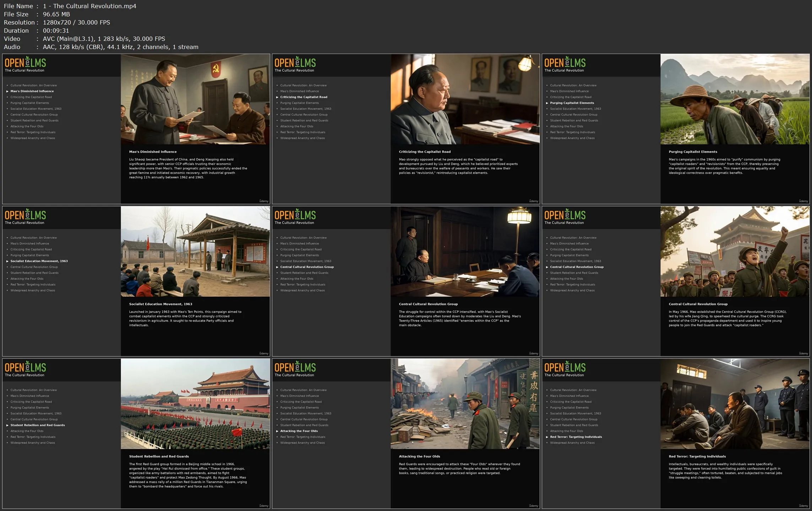Click the file name The Cultural Revolution.mp4
Image resolution: width=812 pixels, height=511 pixels.
coord(89,6)
